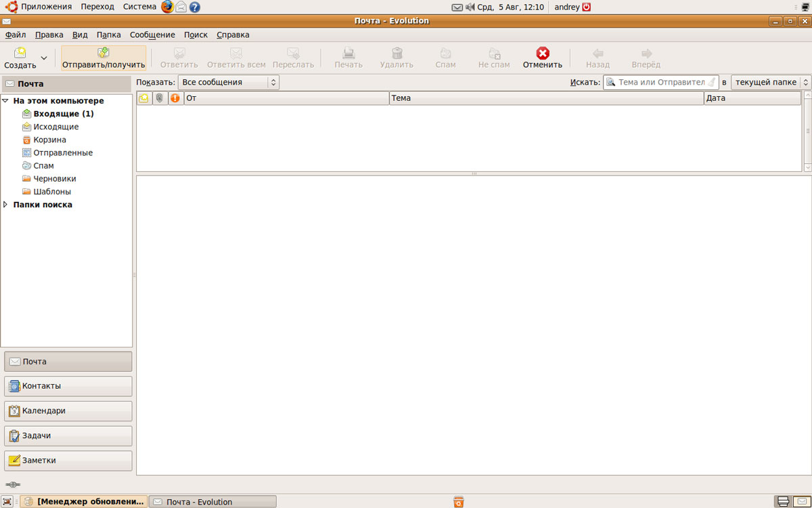Click the Спам toolbar icon
This screenshot has height=508, width=812.
446,53
